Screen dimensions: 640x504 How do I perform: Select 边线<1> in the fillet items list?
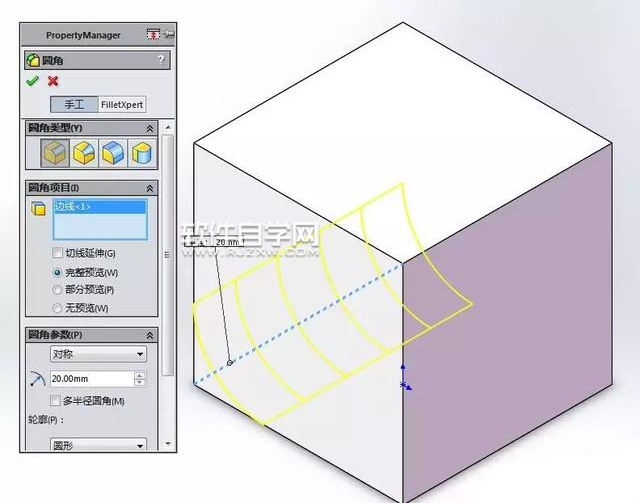tap(98, 207)
